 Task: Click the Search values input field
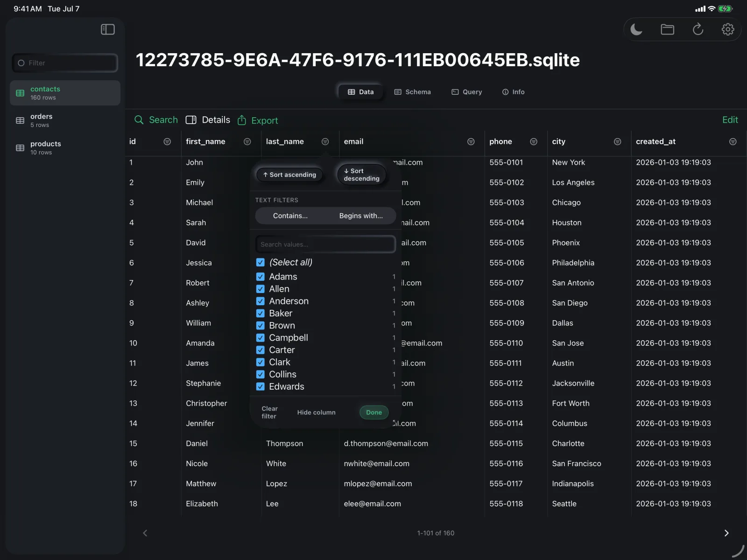[325, 244]
